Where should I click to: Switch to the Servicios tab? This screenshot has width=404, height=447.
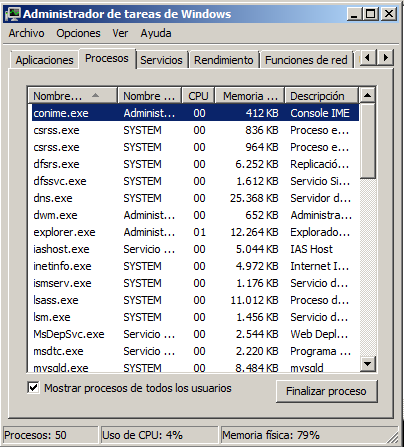click(x=161, y=60)
